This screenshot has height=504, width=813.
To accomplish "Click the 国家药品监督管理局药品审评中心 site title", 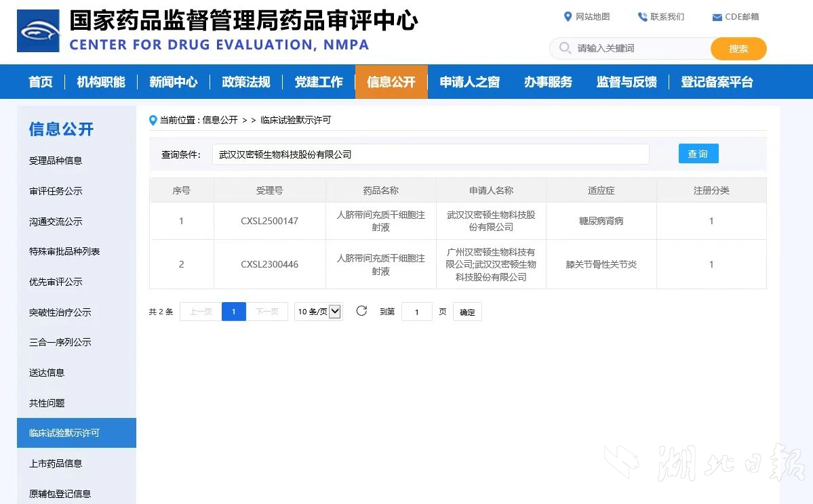I will (243, 20).
